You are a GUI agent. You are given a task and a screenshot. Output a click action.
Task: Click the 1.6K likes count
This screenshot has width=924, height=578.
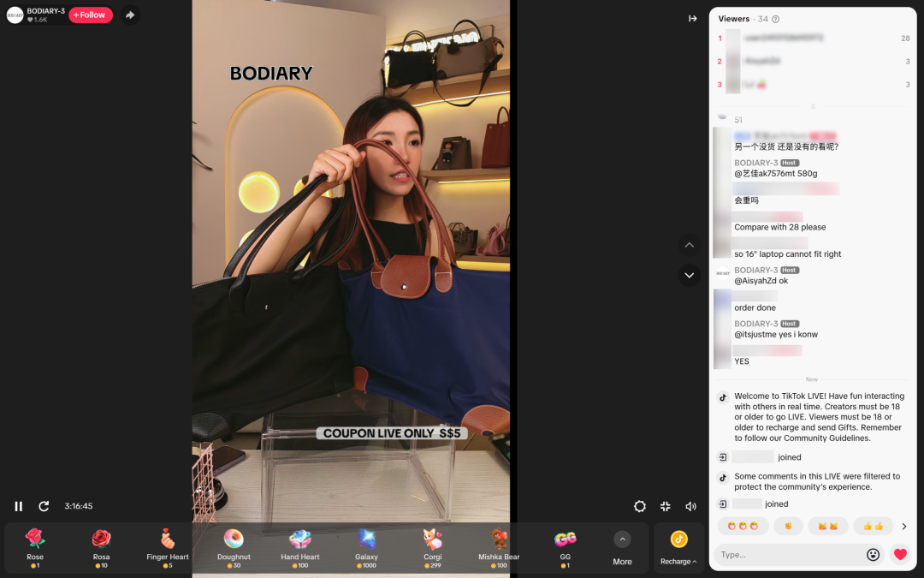[37, 20]
